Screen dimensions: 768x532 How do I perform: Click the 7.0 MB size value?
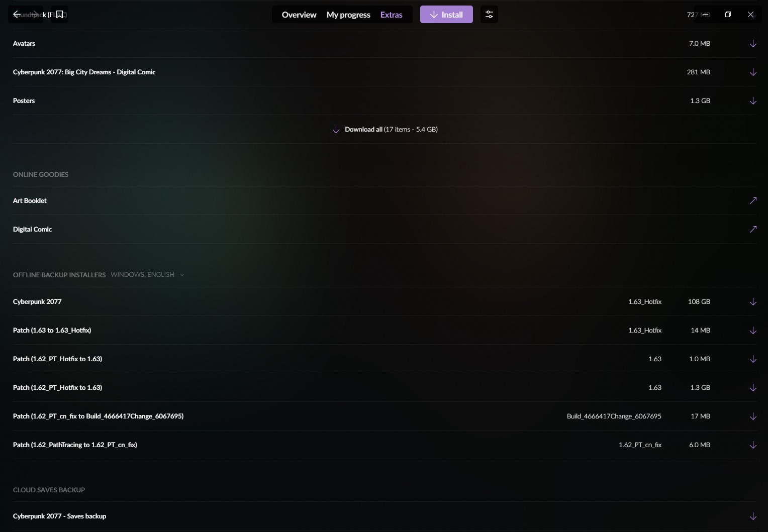tap(699, 44)
